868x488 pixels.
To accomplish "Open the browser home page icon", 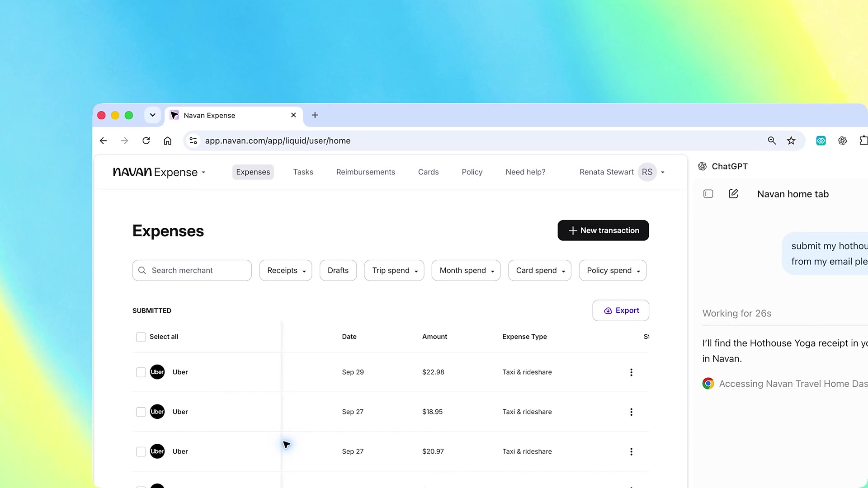I will click(168, 141).
